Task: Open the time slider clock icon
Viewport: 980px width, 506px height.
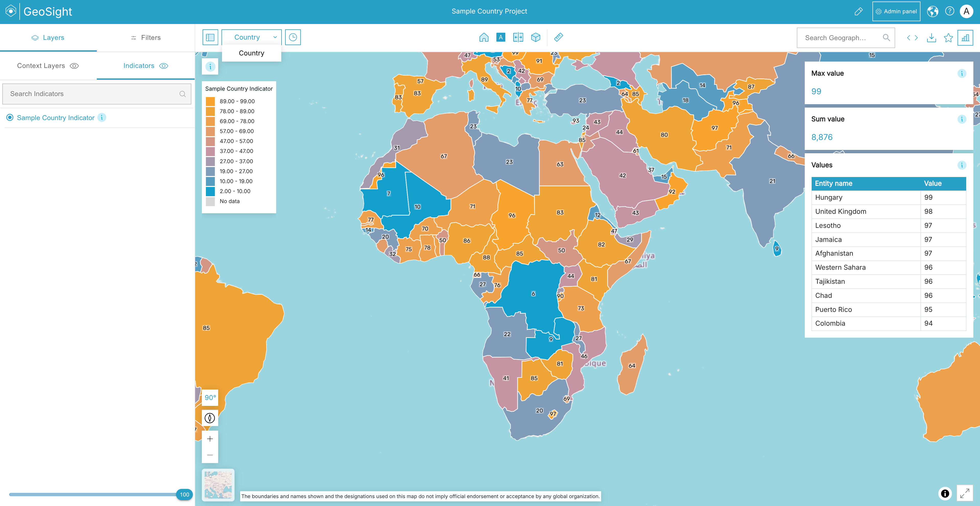Action: 293,37
